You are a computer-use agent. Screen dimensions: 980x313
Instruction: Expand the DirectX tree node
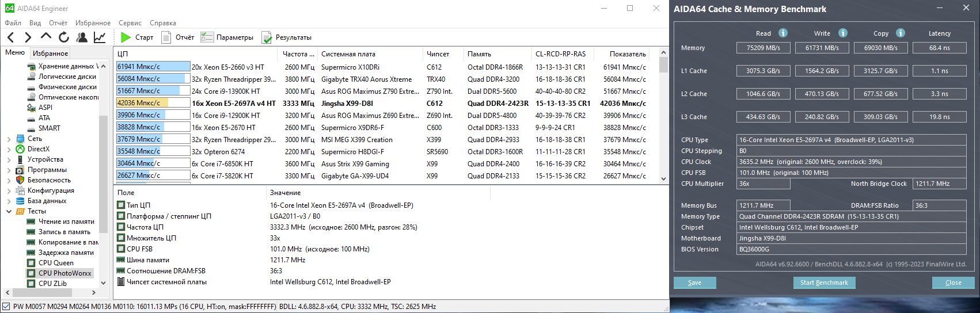click(x=9, y=149)
